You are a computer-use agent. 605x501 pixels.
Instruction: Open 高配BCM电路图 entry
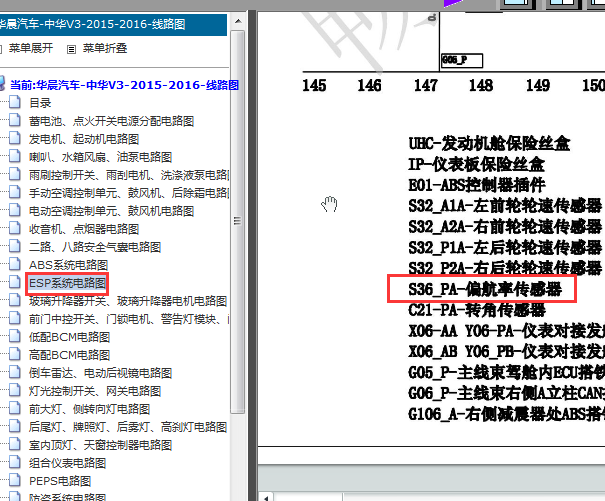point(69,355)
